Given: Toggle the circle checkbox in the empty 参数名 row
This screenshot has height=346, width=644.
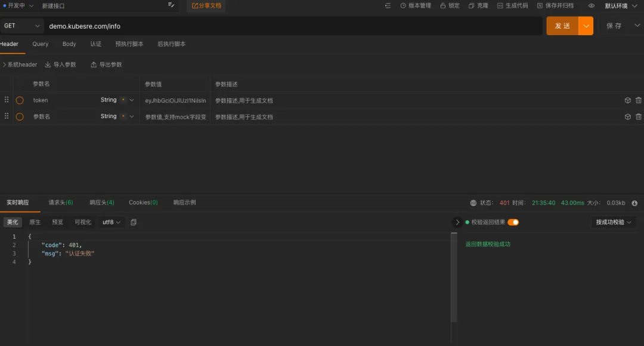Looking at the screenshot, I should coord(20,117).
